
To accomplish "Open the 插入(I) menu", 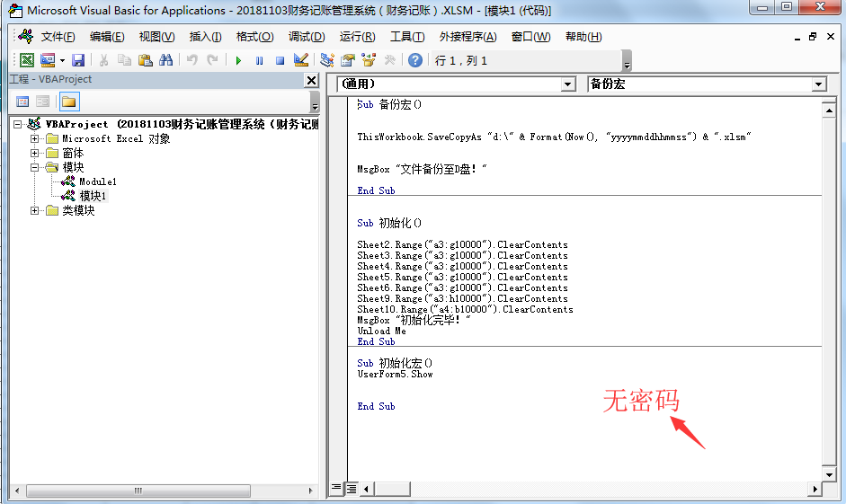I will tap(205, 37).
